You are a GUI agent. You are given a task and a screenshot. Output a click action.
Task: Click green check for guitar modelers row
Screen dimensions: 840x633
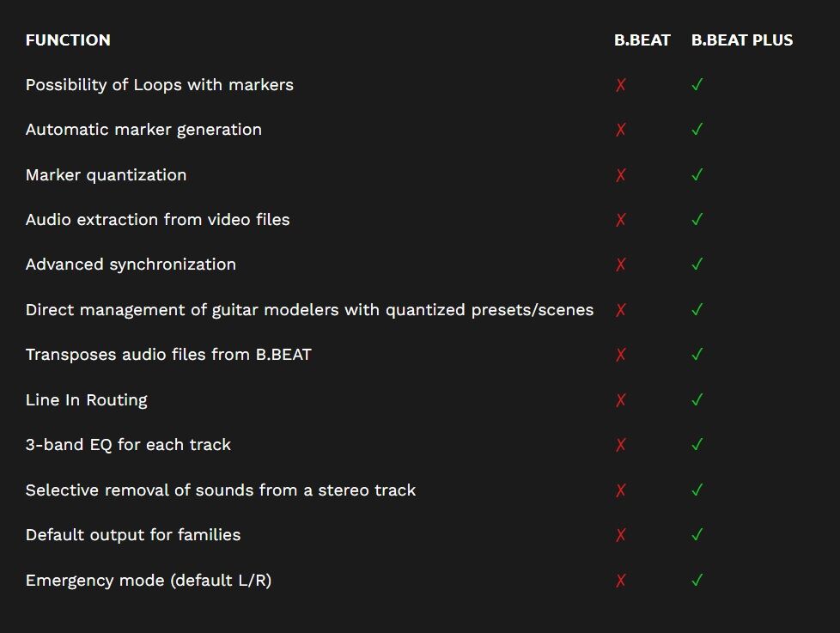pyautogui.click(x=697, y=310)
